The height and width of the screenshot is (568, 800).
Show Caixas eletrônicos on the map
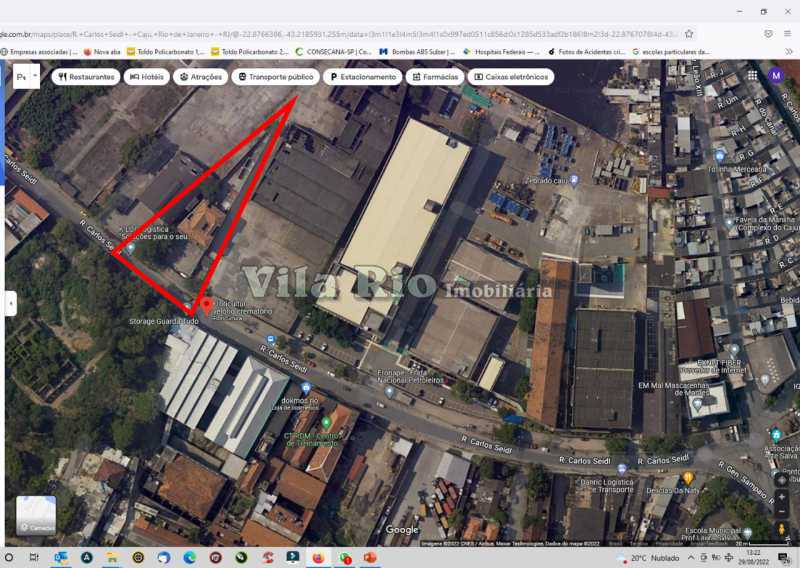tap(511, 77)
